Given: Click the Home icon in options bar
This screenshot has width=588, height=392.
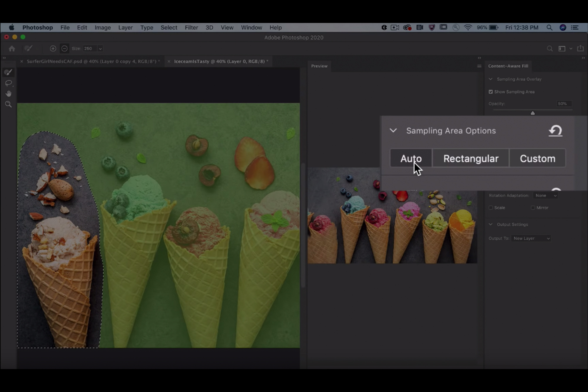Looking at the screenshot, I should click(x=12, y=49).
